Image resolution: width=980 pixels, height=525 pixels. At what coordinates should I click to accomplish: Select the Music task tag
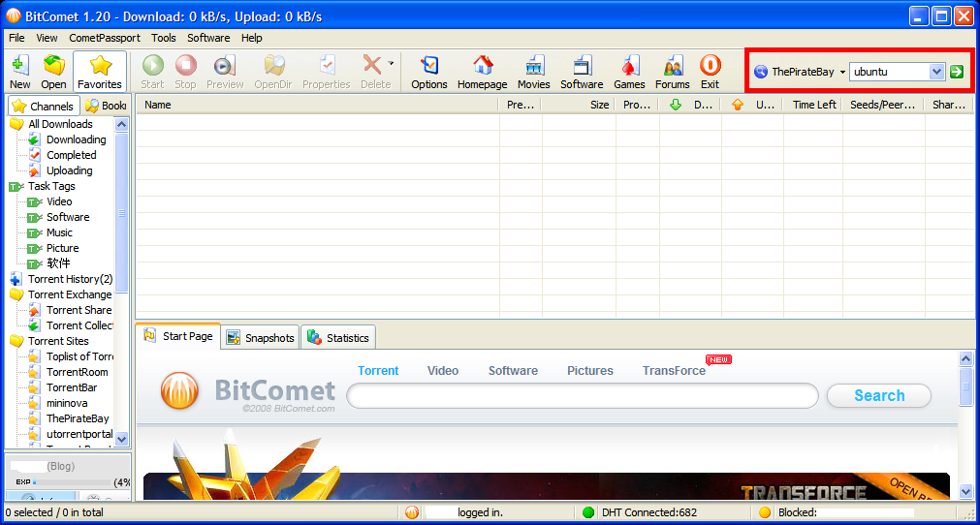coord(59,232)
